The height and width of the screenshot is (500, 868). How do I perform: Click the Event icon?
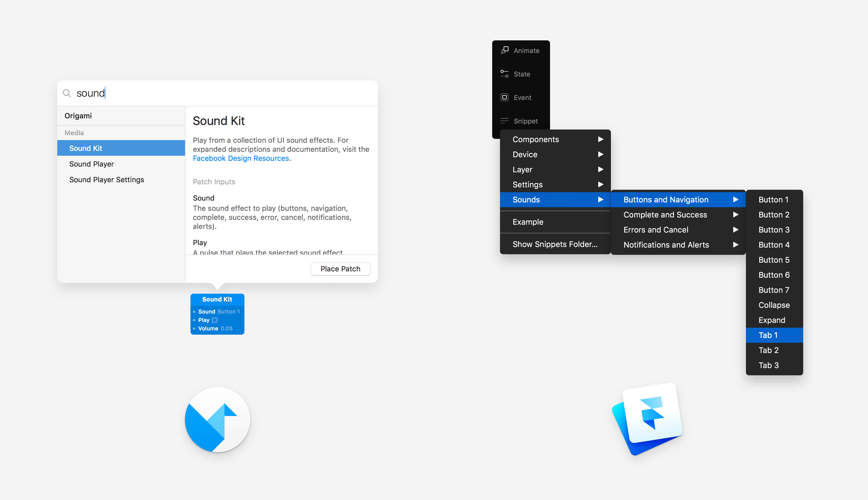(x=505, y=98)
